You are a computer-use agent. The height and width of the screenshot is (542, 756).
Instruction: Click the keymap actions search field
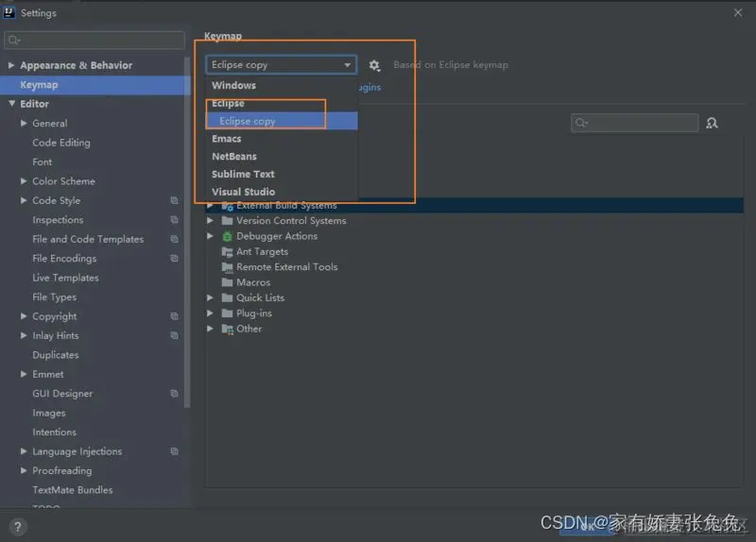pyautogui.click(x=634, y=123)
